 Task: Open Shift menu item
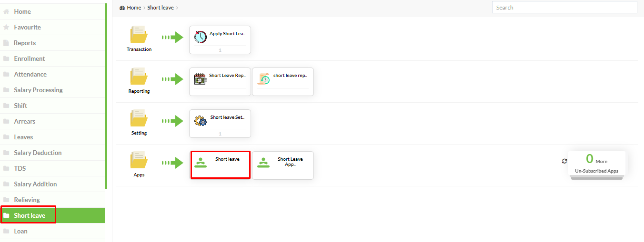(x=52, y=106)
